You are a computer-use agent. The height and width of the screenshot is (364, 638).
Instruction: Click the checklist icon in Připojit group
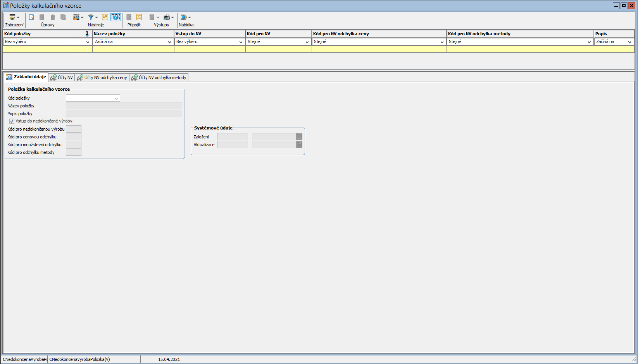coord(139,17)
